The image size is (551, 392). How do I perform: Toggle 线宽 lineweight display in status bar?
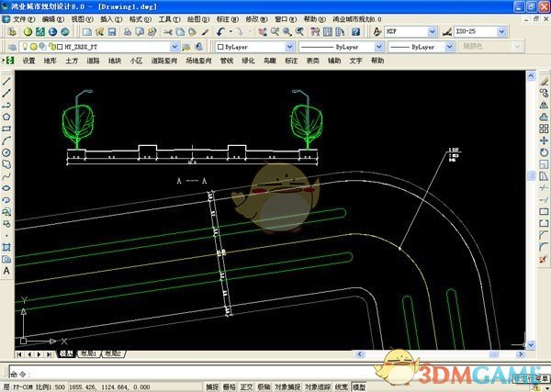[x=342, y=387]
